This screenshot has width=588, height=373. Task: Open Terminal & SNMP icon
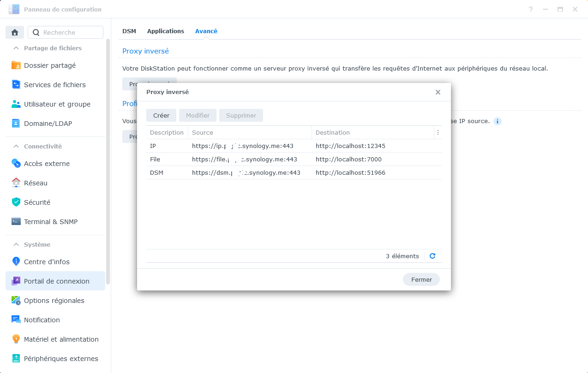click(x=16, y=222)
